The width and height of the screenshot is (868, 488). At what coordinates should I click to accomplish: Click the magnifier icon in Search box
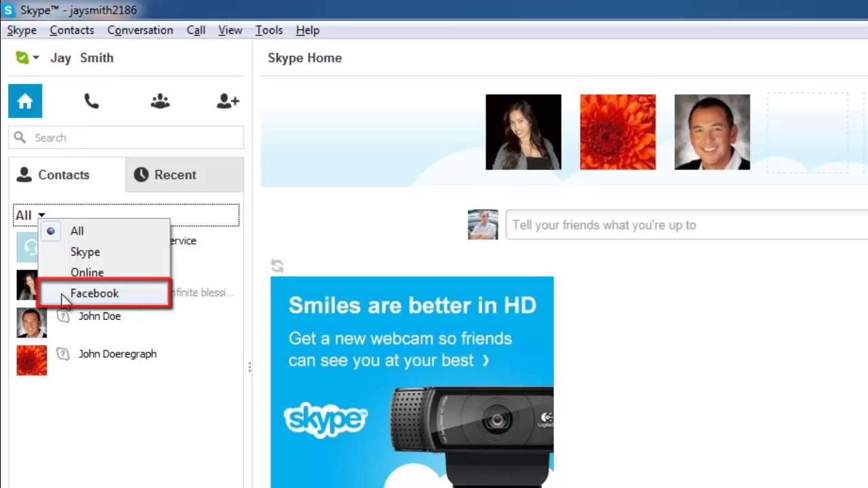pyautogui.click(x=20, y=138)
